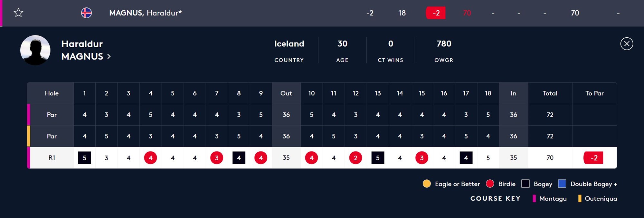Click the Montagu course key marker
The height and width of the screenshot is (218, 644).
(534, 198)
